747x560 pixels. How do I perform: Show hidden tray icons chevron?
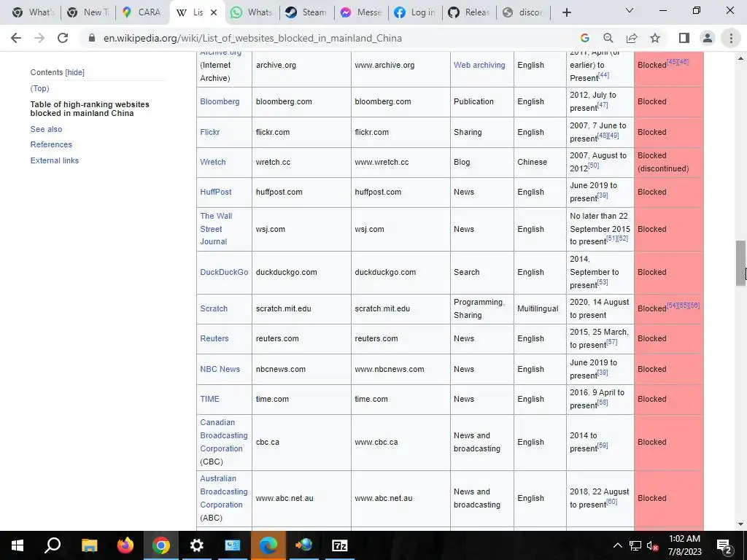(x=617, y=545)
